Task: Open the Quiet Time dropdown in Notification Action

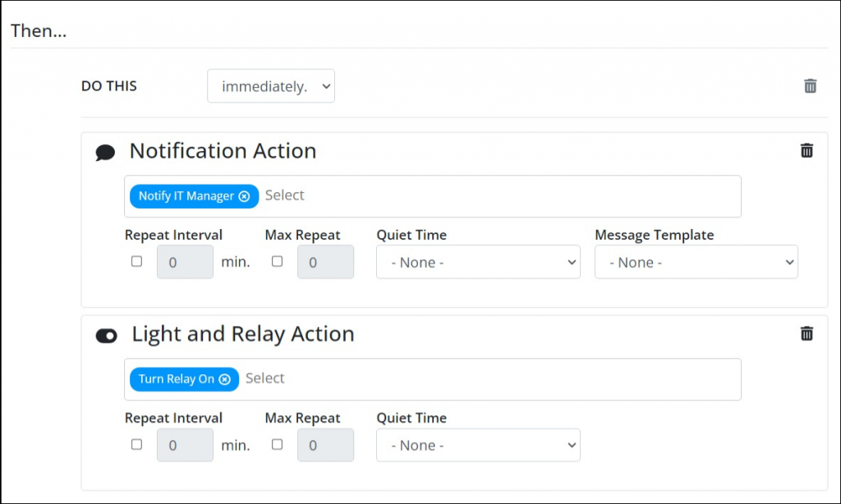Action: (478, 262)
